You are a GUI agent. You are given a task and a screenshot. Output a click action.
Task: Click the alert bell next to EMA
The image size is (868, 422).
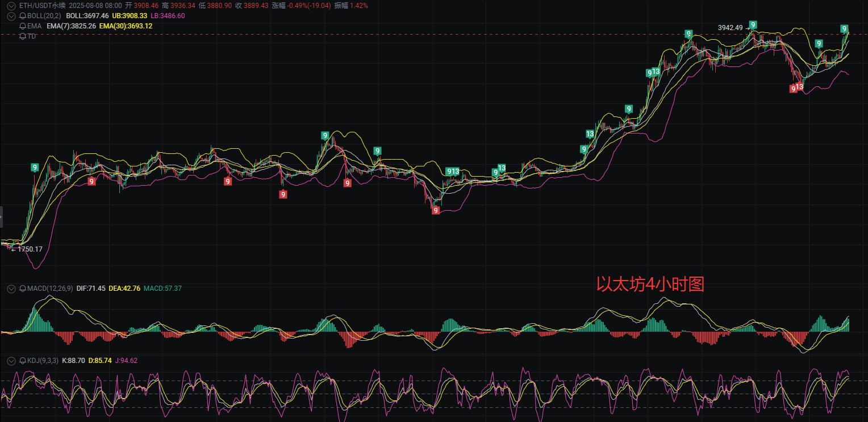(x=23, y=26)
